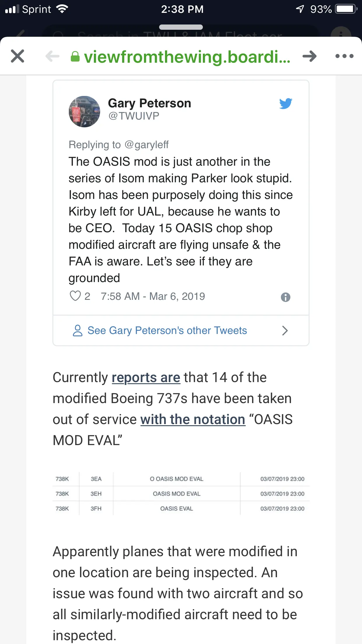
Task: Follow the "reports are" hyperlink
Action: tap(146, 378)
